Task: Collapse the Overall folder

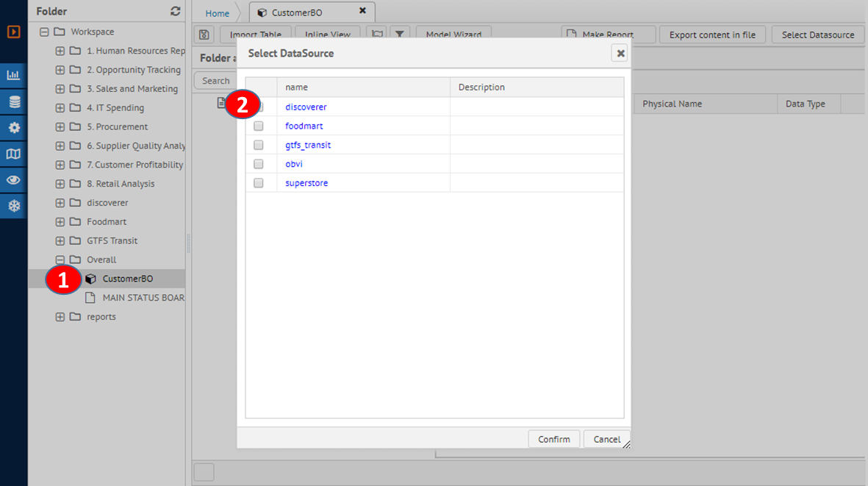Action: pos(60,260)
